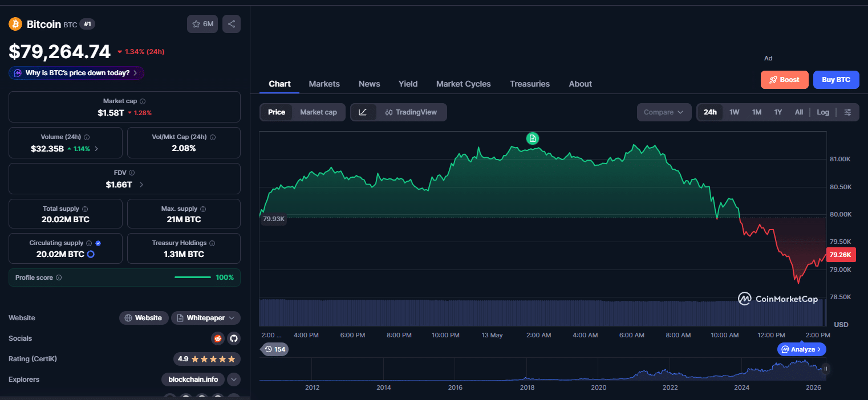Click CertiK 4.9 star rating badge

[x=207, y=359]
